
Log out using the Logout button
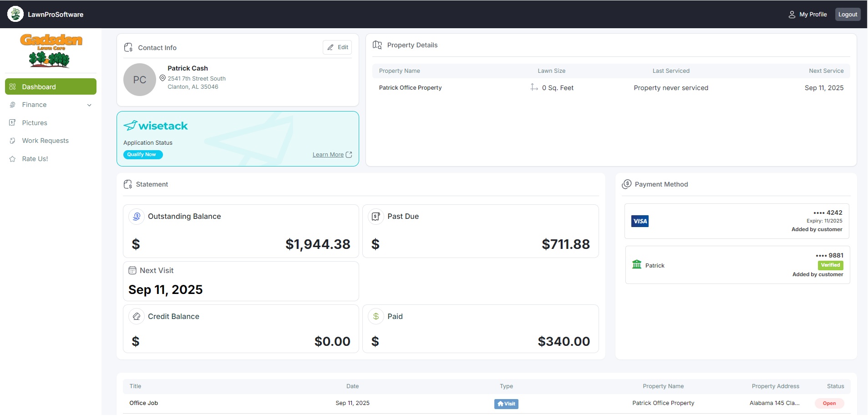point(848,15)
